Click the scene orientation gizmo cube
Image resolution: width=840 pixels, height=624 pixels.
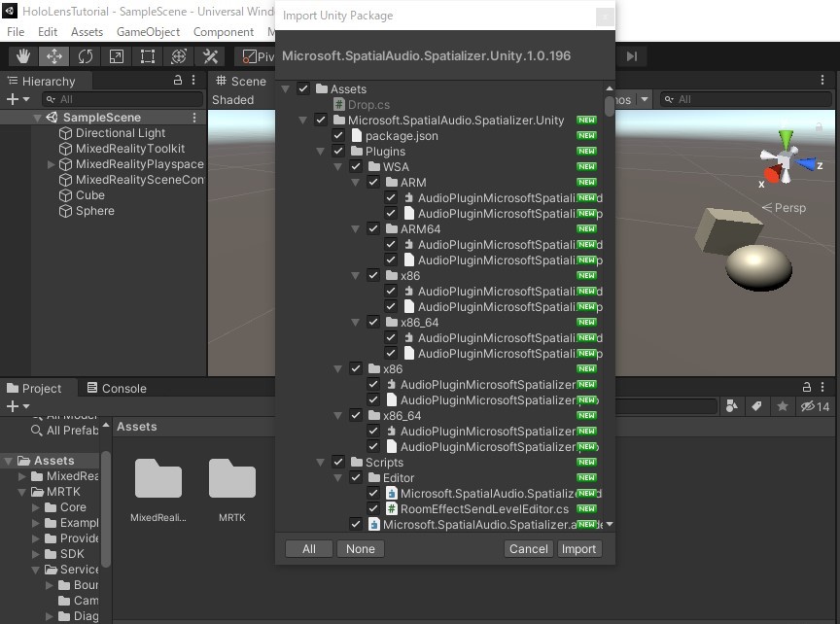[784, 161]
